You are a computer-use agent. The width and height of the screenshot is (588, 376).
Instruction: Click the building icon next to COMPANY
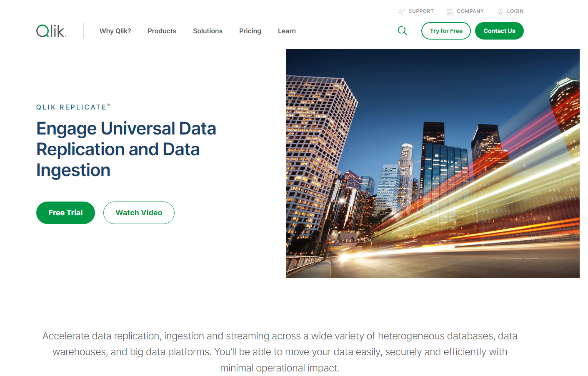[450, 11]
